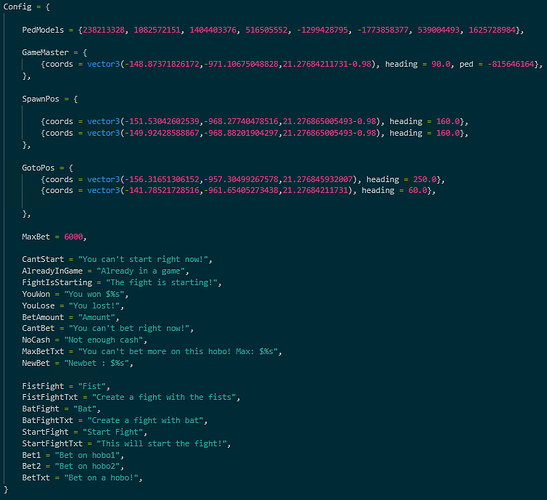
Task: Click the 'Config' keyword on the first line
Action: click(17, 7)
